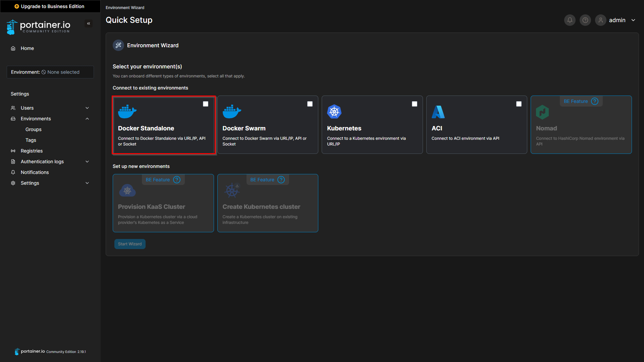Click the help question mark icon
Image resolution: width=644 pixels, height=362 pixels.
(x=585, y=20)
